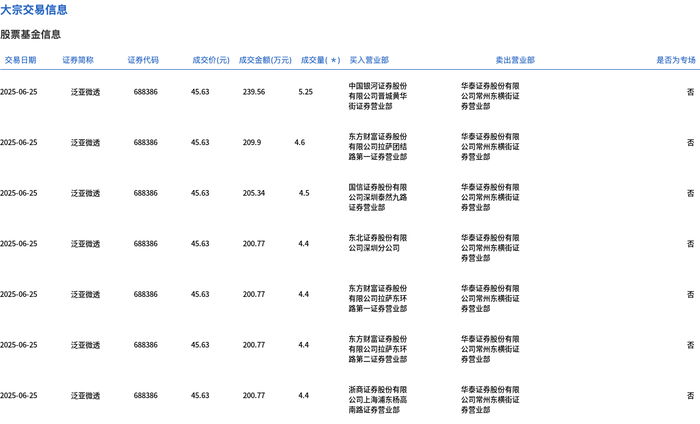Viewport: 700px width, 424px height.
Task: Click amount 200.77 in the 东北证券 row
Action: pos(254,244)
